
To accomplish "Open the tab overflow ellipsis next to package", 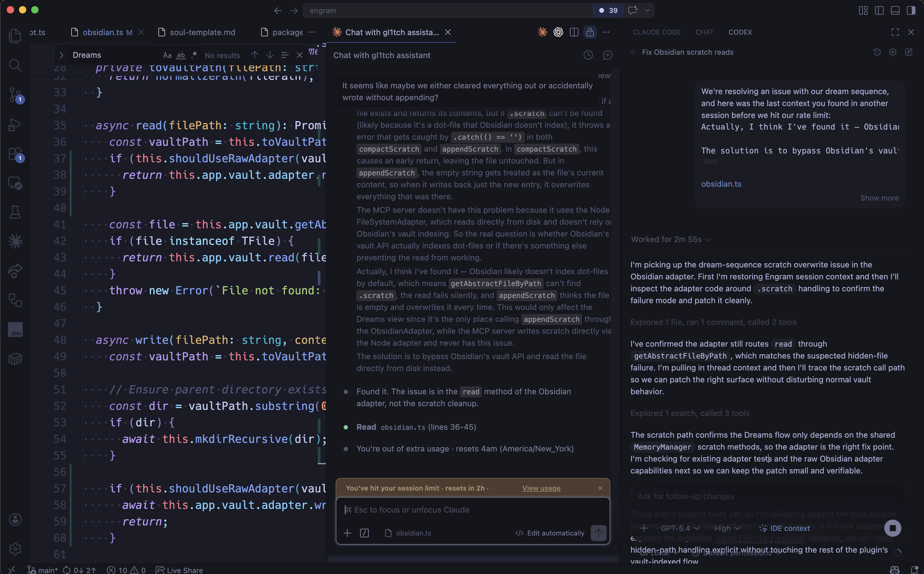I will tap(312, 32).
